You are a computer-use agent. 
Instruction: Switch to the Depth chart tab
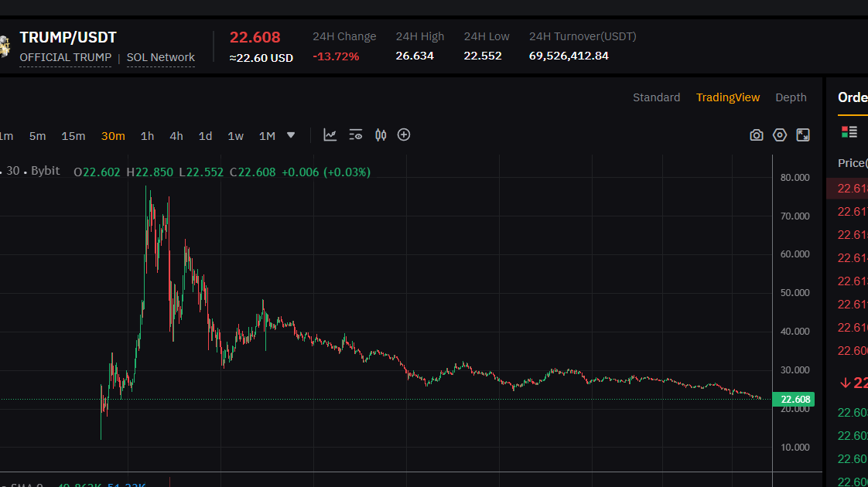[791, 97]
